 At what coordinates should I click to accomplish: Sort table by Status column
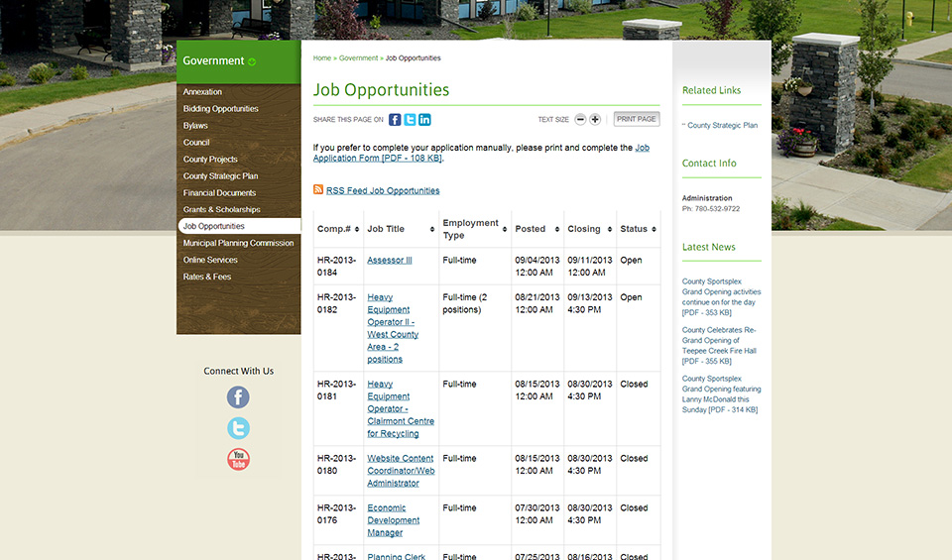point(638,229)
